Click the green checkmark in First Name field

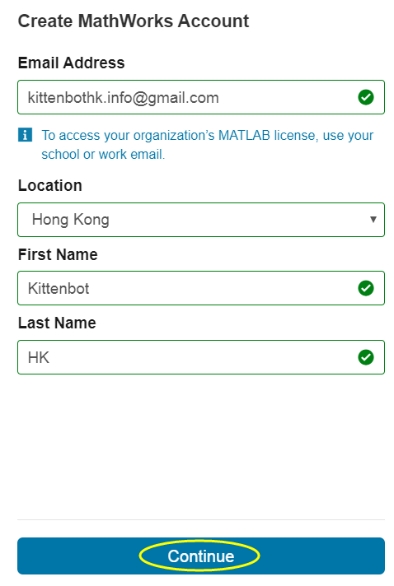(366, 288)
